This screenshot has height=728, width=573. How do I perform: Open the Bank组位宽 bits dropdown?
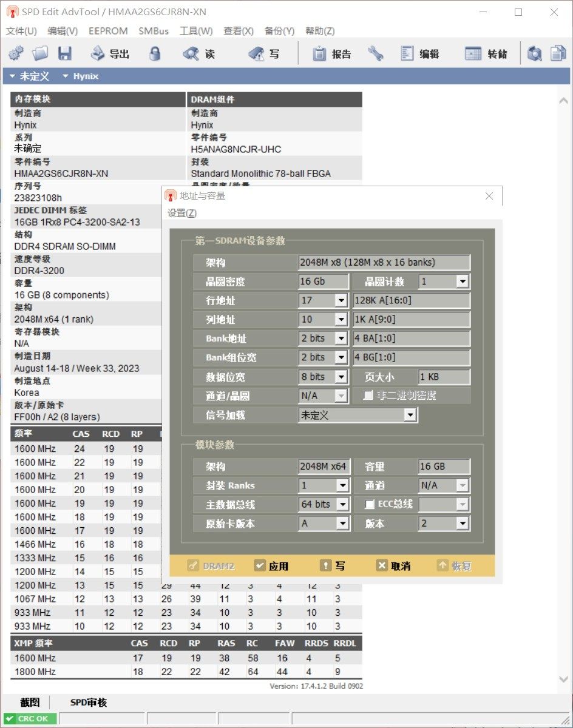pos(341,357)
